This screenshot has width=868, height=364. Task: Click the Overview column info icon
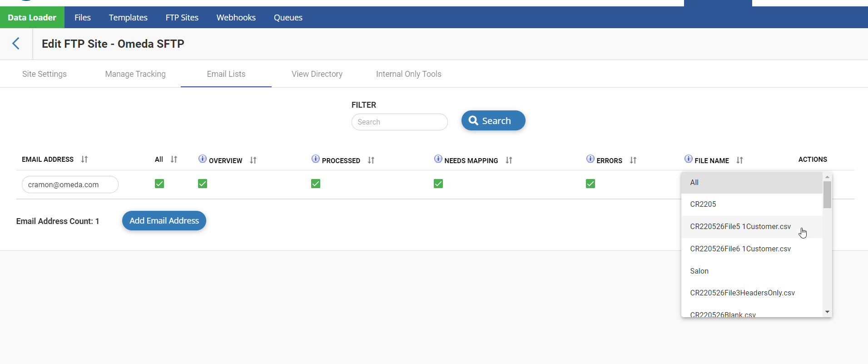[x=203, y=159]
